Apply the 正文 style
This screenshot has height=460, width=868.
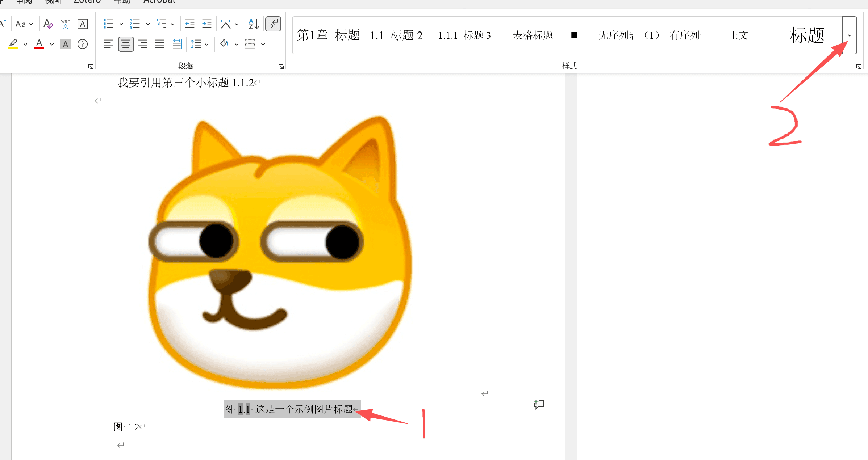(x=738, y=35)
